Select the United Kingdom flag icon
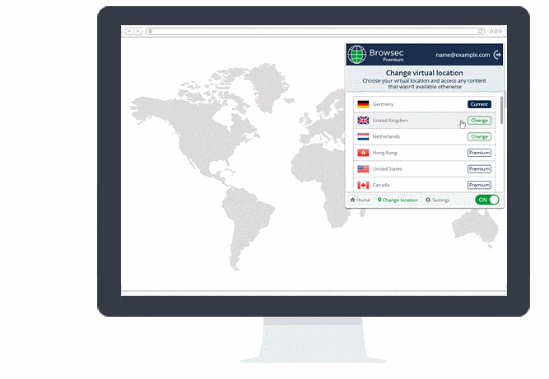Screen dimensions: 549x379 (363, 120)
